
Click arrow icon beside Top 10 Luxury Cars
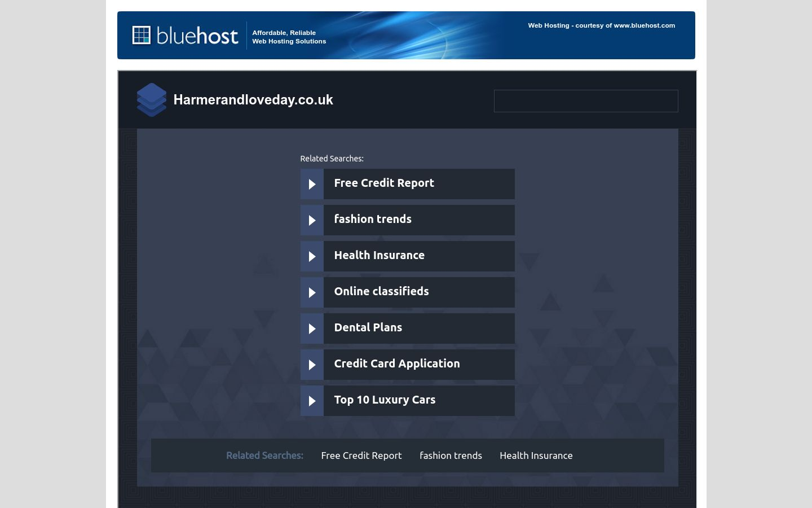[x=312, y=401]
